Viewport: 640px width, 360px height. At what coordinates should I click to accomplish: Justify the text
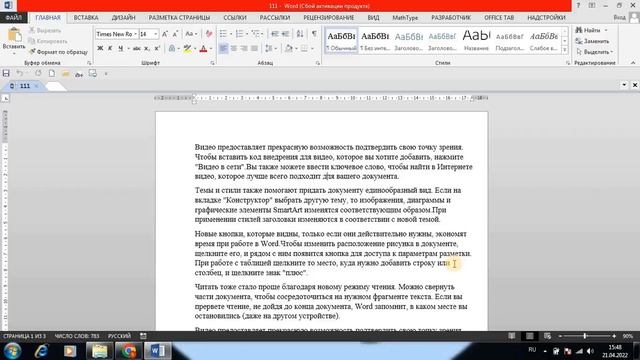click(x=254, y=49)
